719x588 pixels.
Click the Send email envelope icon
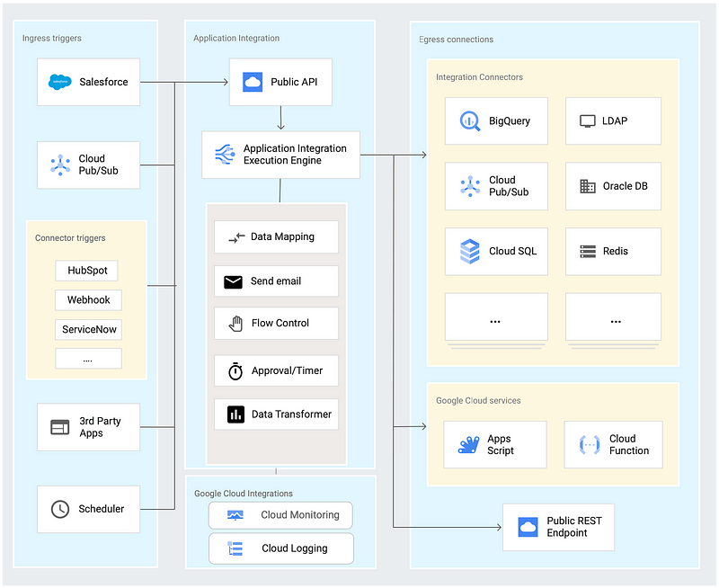[x=235, y=281]
